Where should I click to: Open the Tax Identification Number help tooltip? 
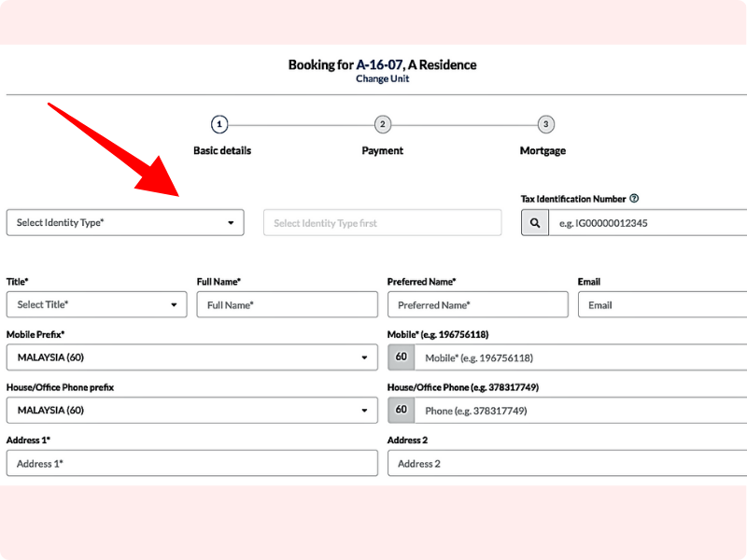634,198
